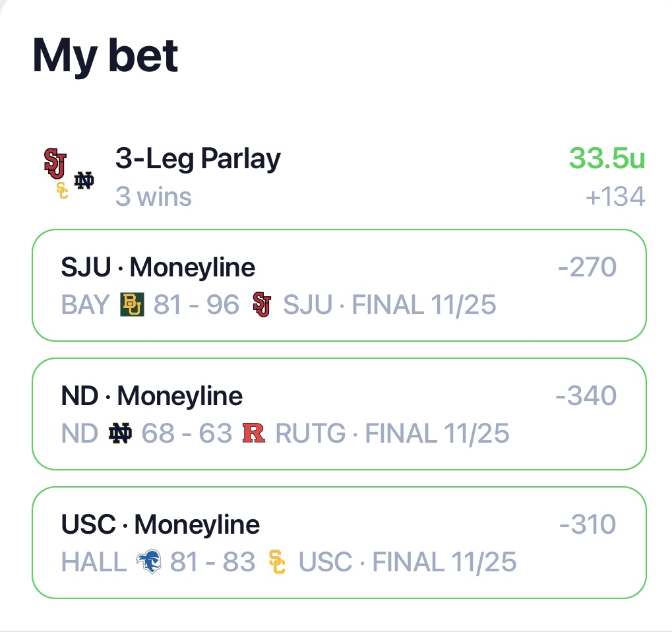Click the -310 odds on USC leg
This screenshot has height=634, width=672.
587,524
